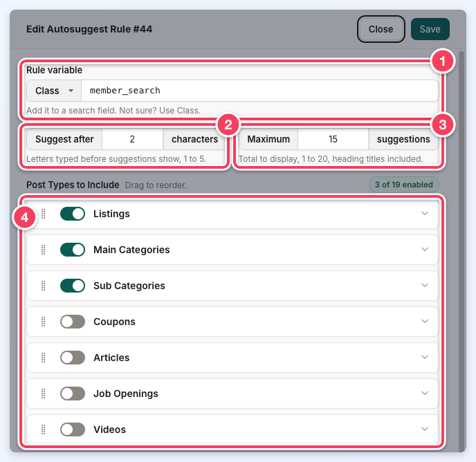Focus the member_search rule variable field
Screen dimensions: 476x462
coord(260,91)
